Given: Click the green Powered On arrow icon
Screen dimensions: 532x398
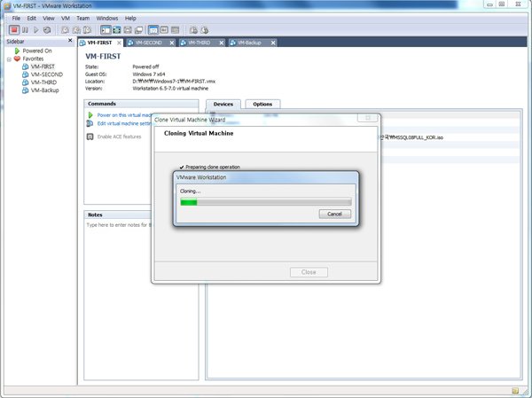Looking at the screenshot, I should tap(17, 51).
